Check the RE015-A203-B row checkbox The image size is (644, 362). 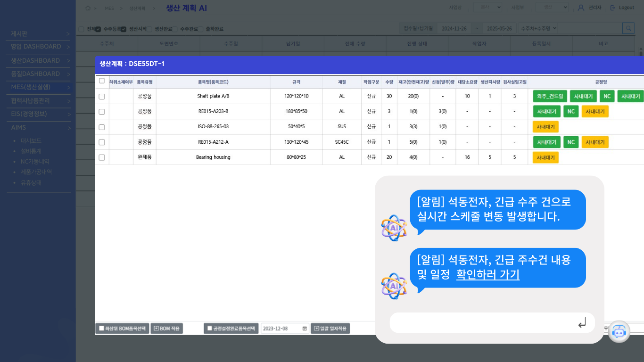[x=102, y=112]
